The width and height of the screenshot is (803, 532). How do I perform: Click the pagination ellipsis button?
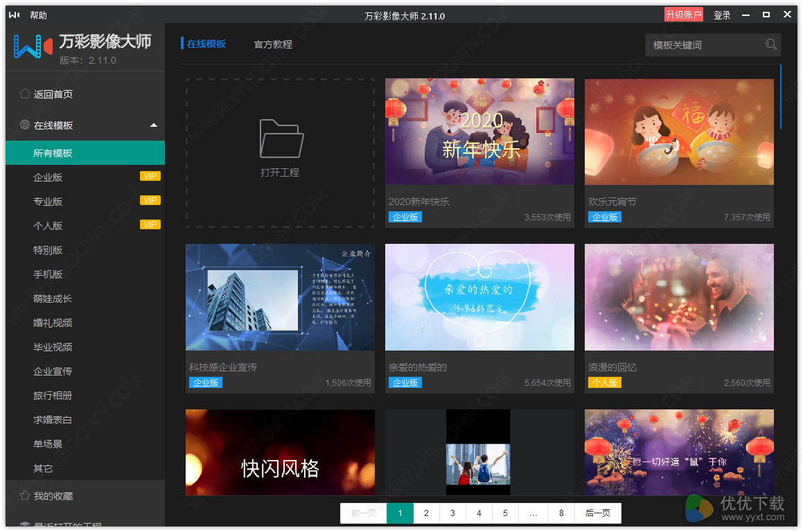click(533, 513)
